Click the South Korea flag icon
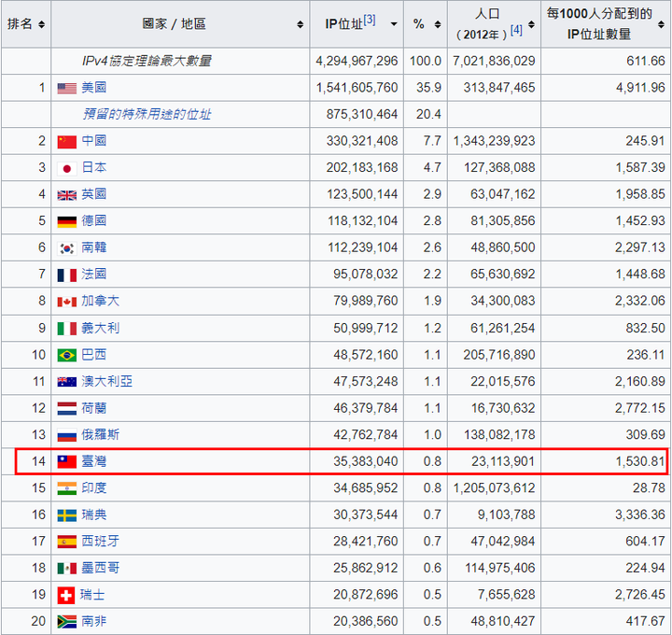This screenshot has width=672, height=635. pyautogui.click(x=67, y=248)
